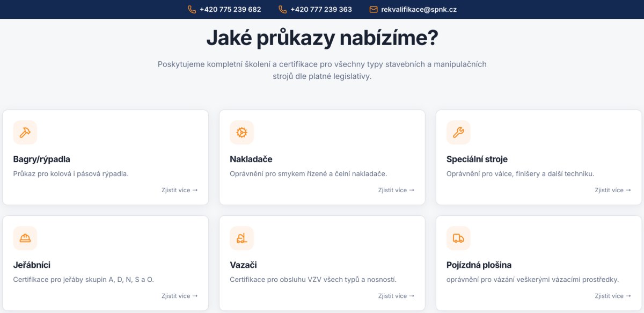
Task: Click the hard hat icon on Jeřábníci card
Action: tap(25, 238)
